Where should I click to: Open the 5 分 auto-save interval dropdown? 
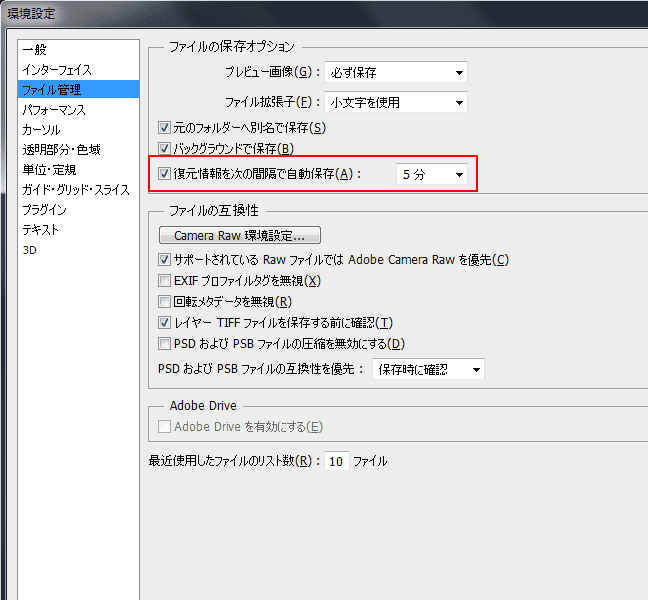tap(432, 174)
